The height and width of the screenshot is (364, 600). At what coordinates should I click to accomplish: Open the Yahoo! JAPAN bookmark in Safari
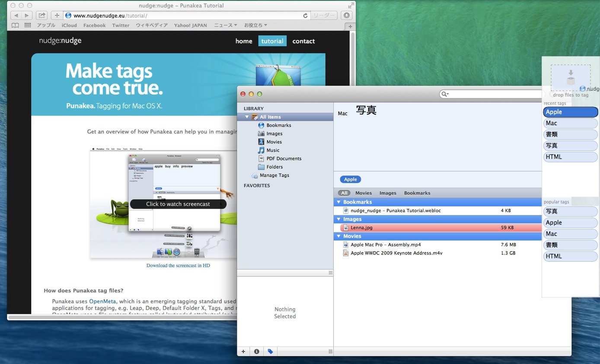191,25
